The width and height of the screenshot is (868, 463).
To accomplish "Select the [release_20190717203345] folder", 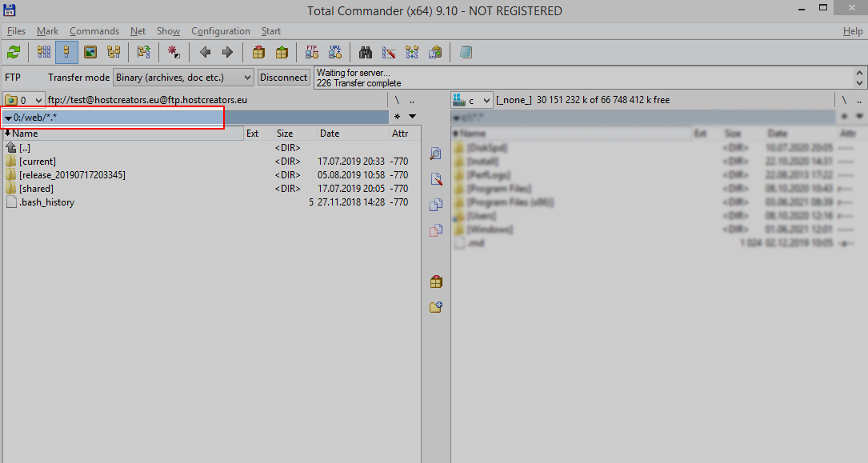I will pos(211,175).
